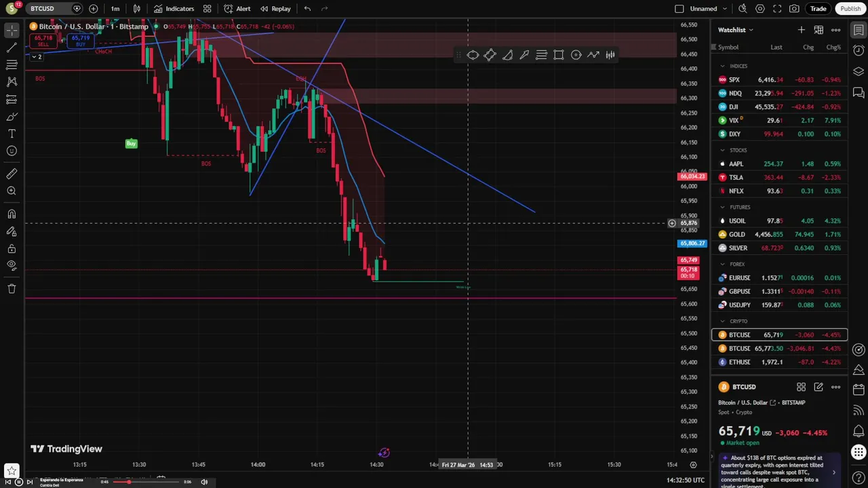The image size is (868, 488).
Task: Collapse the FUTURES watchlist section
Action: [723, 207]
